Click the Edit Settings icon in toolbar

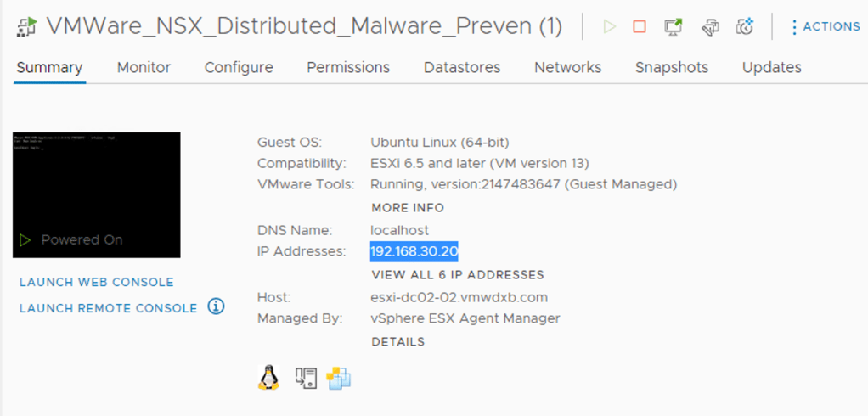click(710, 28)
